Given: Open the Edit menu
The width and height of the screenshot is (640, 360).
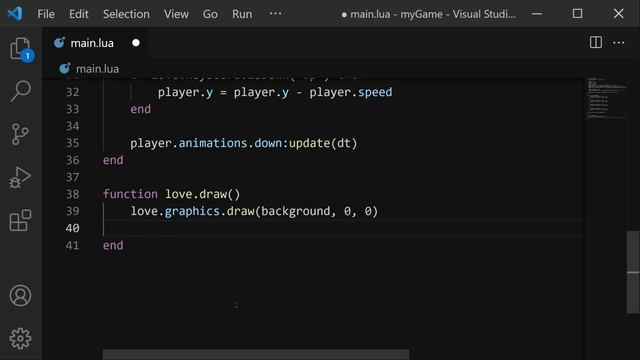Looking at the screenshot, I should tap(78, 14).
